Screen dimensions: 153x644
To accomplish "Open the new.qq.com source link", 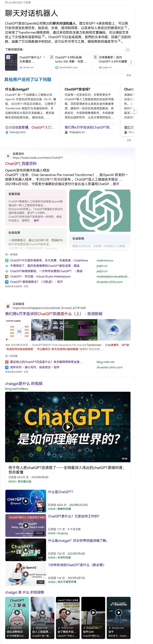I will click(x=17, y=132).
